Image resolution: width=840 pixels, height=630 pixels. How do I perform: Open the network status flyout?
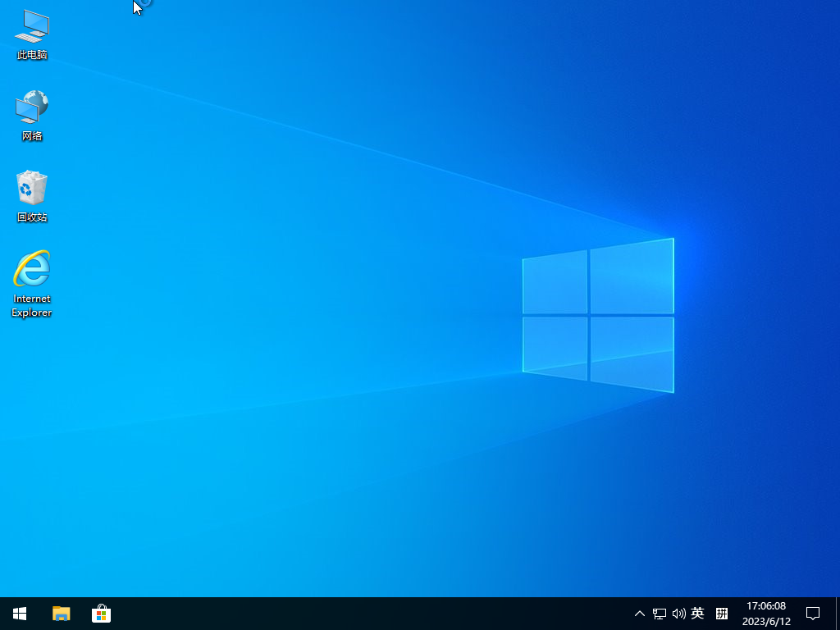point(659,613)
